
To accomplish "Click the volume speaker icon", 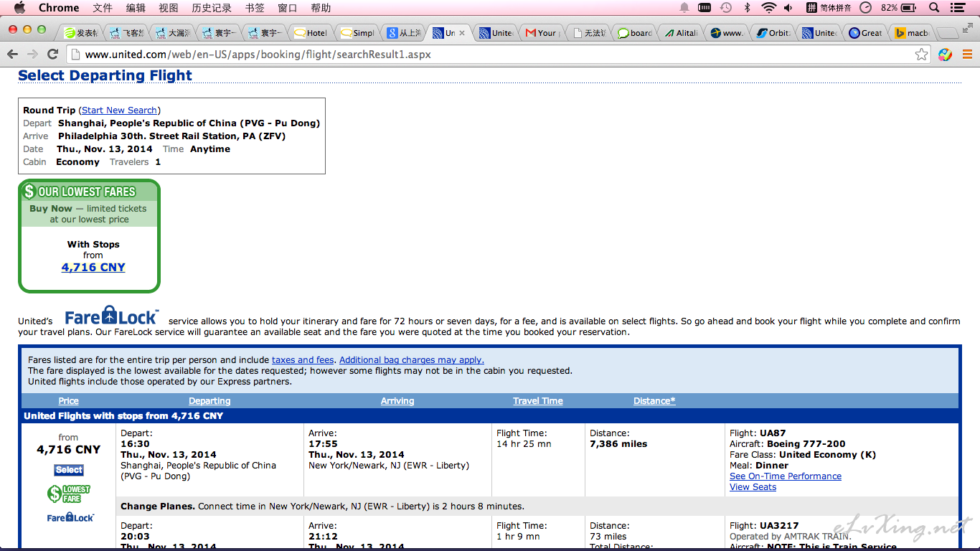I will click(x=788, y=8).
